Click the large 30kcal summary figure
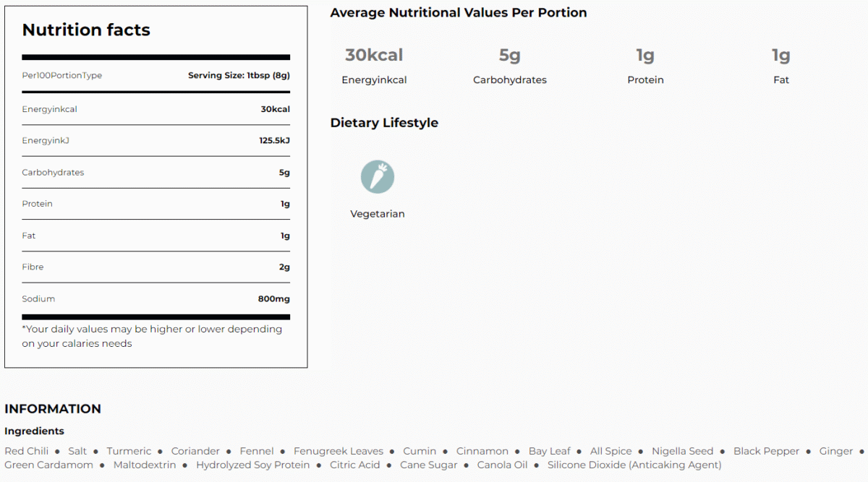The image size is (868, 482). pos(374,56)
